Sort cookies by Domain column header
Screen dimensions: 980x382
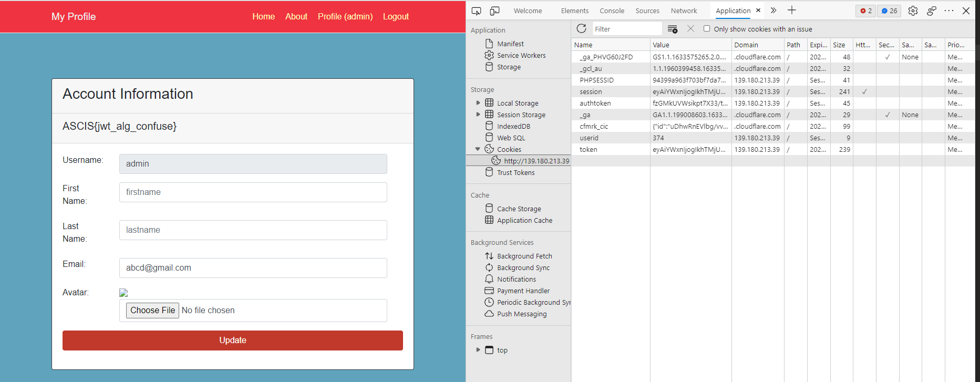758,45
